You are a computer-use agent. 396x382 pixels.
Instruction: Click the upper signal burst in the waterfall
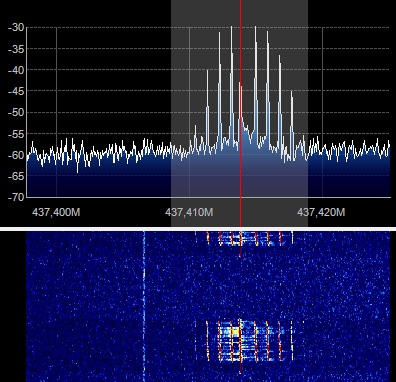point(249,238)
